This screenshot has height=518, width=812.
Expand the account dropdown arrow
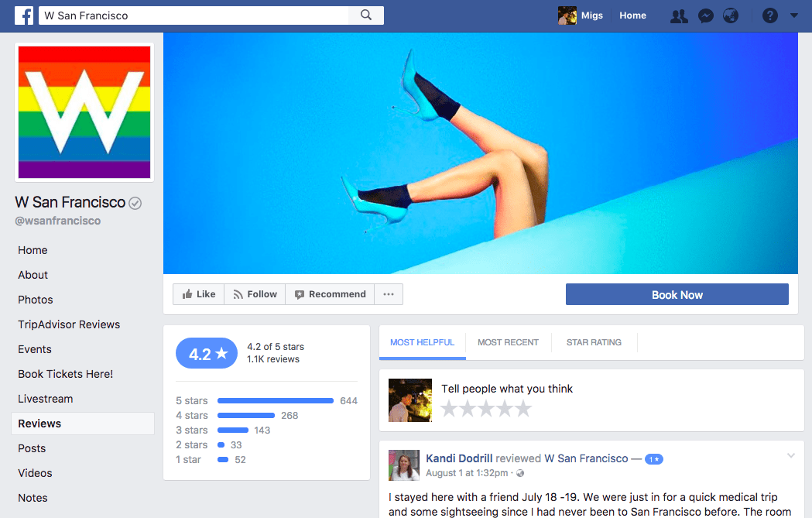click(794, 15)
